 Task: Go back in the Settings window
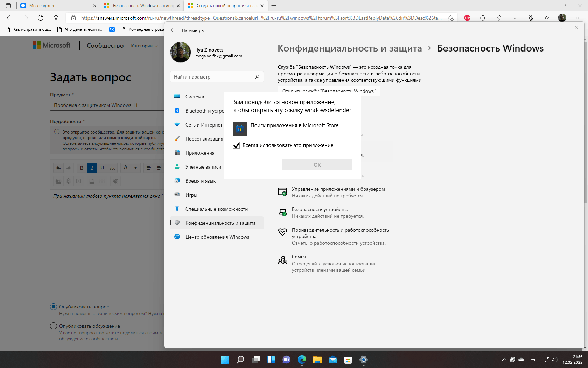point(173,30)
